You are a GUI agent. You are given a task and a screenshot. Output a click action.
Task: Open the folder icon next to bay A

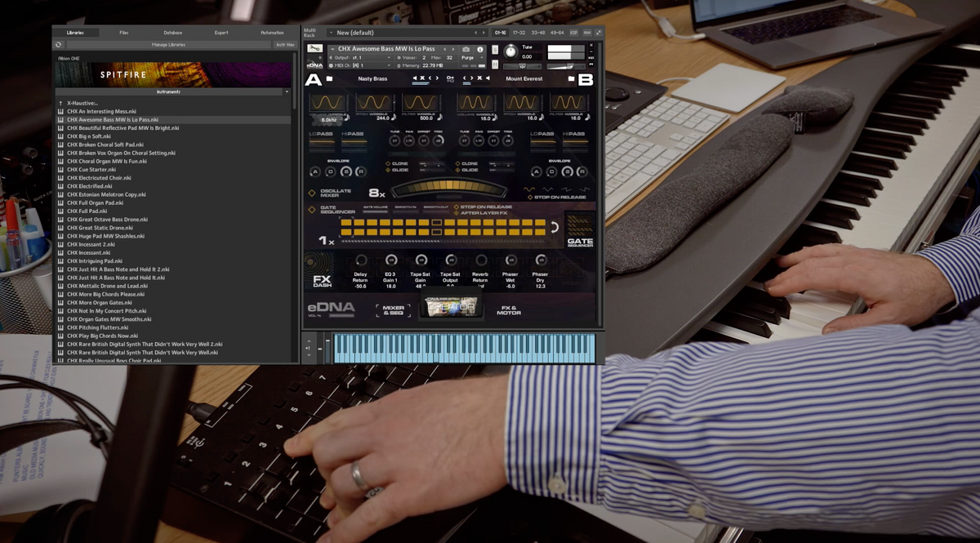tap(330, 79)
